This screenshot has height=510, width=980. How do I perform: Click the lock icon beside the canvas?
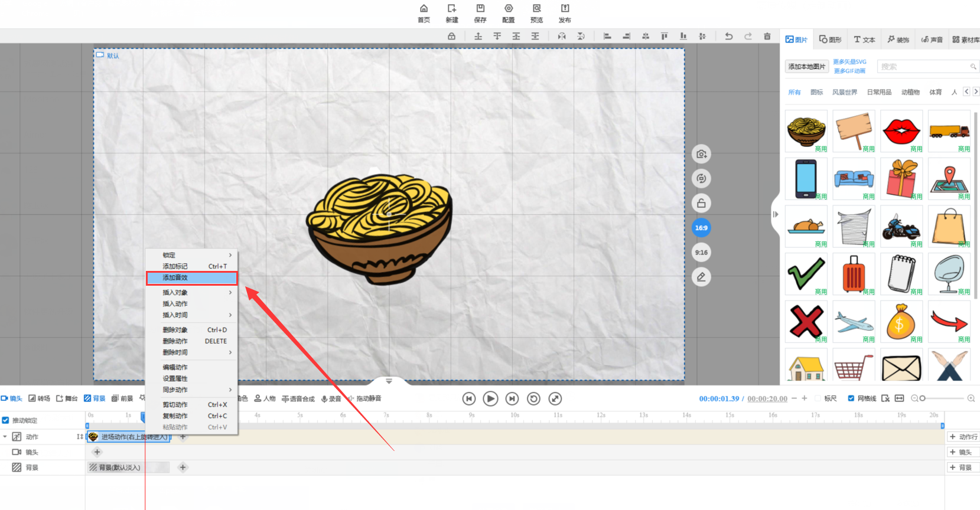[701, 203]
